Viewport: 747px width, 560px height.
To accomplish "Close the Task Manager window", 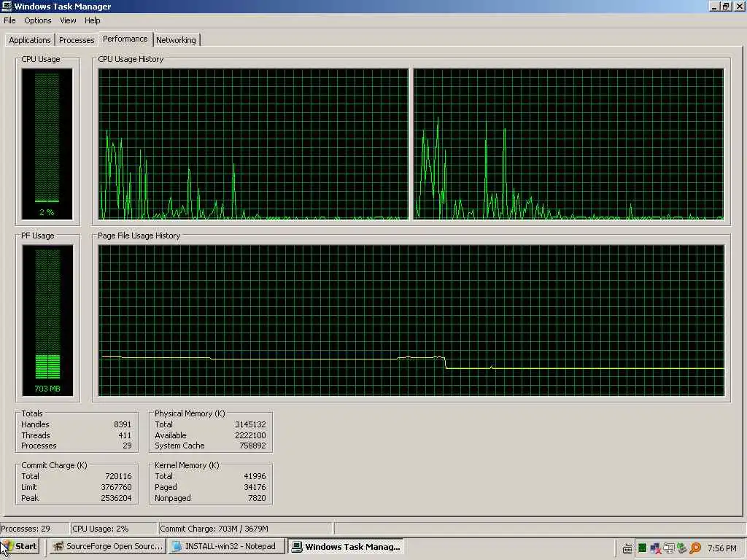I will click(739, 6).
